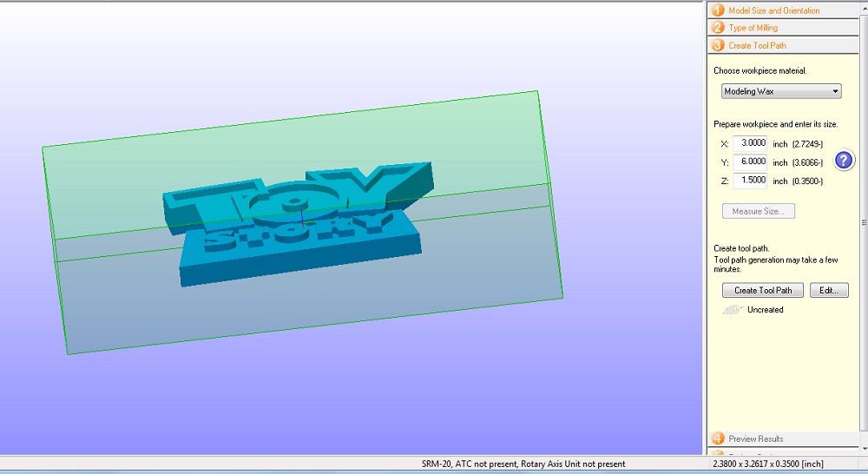Click the step 2 numbered circle icon

pyautogui.click(x=718, y=28)
